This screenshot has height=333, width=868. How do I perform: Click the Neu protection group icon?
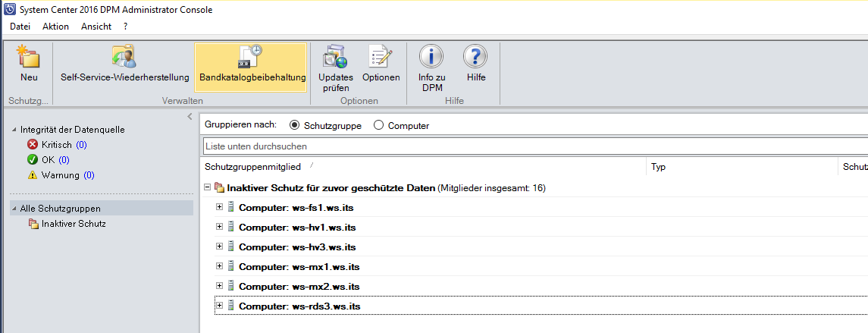pyautogui.click(x=29, y=57)
